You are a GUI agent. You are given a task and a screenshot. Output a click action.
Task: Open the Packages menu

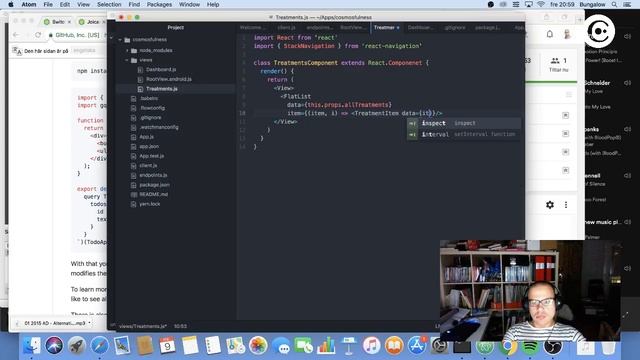point(159,4)
